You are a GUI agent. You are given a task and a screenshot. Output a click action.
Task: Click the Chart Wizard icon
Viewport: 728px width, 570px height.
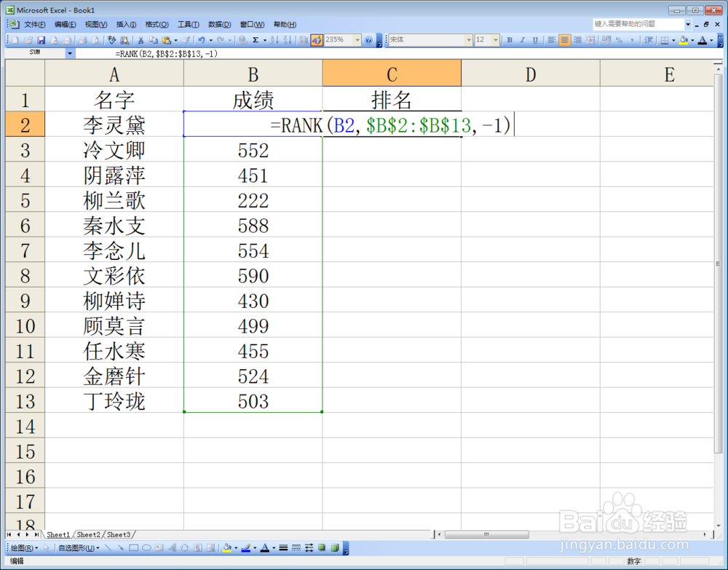(x=304, y=40)
